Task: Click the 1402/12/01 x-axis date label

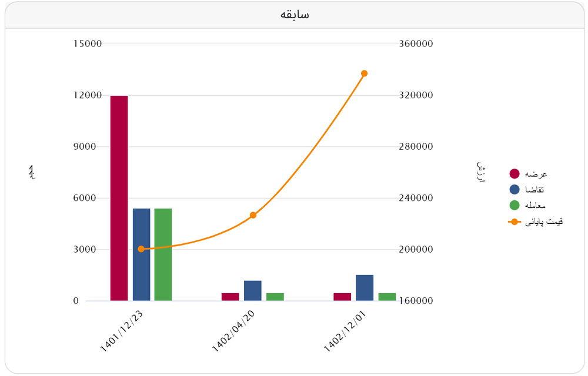Action: [x=345, y=331]
